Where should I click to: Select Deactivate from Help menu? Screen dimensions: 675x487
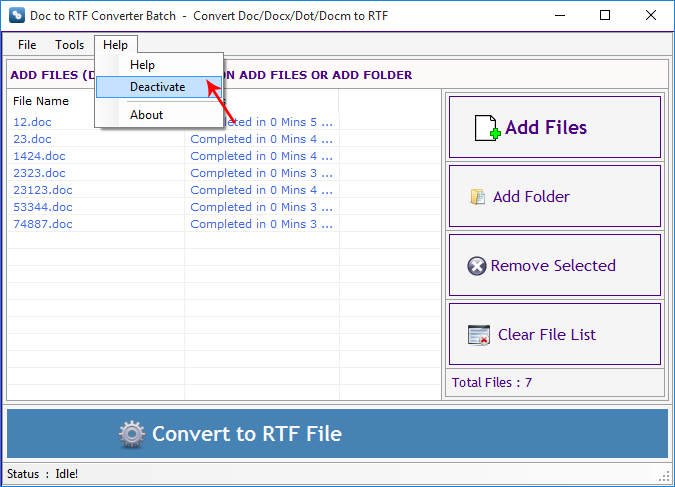pos(158,87)
